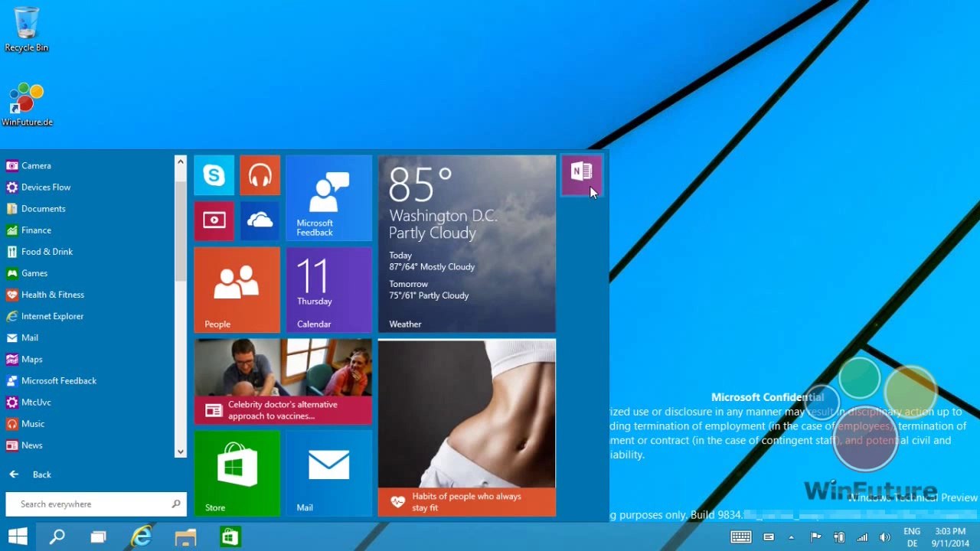Viewport: 980px width, 551px height.
Task: Open the red Video tile
Action: coord(214,221)
